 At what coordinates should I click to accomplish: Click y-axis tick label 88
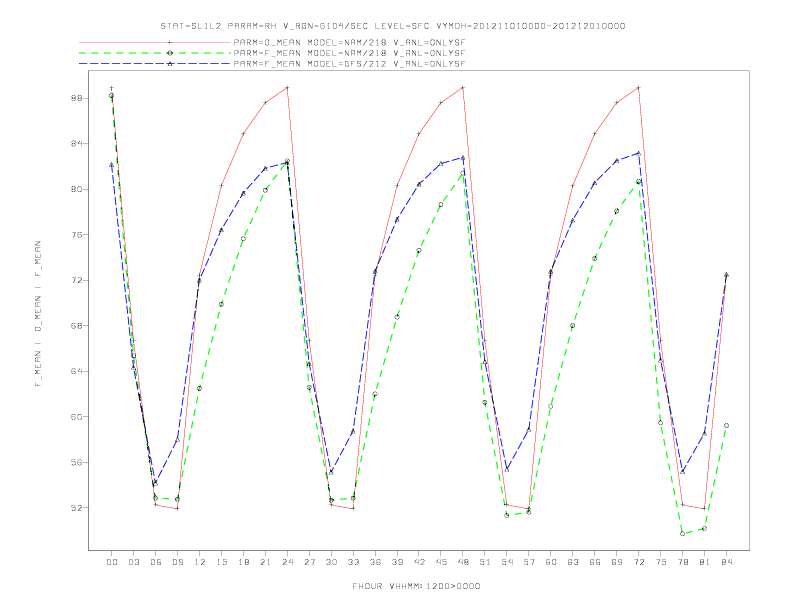76,98
